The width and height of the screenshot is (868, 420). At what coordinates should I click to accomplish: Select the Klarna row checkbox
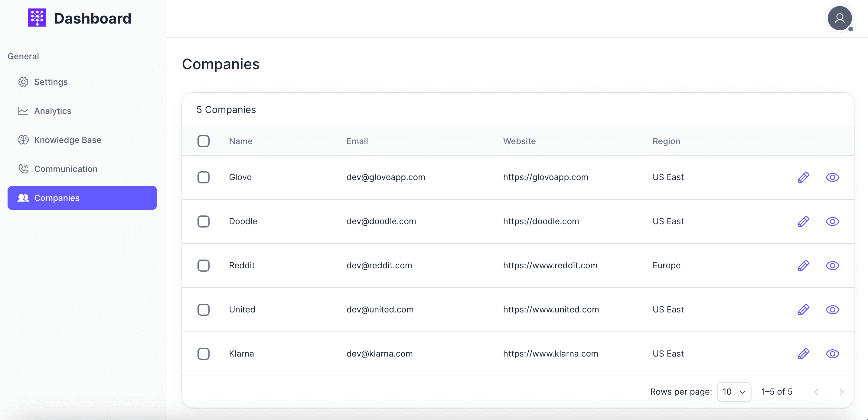[204, 353]
